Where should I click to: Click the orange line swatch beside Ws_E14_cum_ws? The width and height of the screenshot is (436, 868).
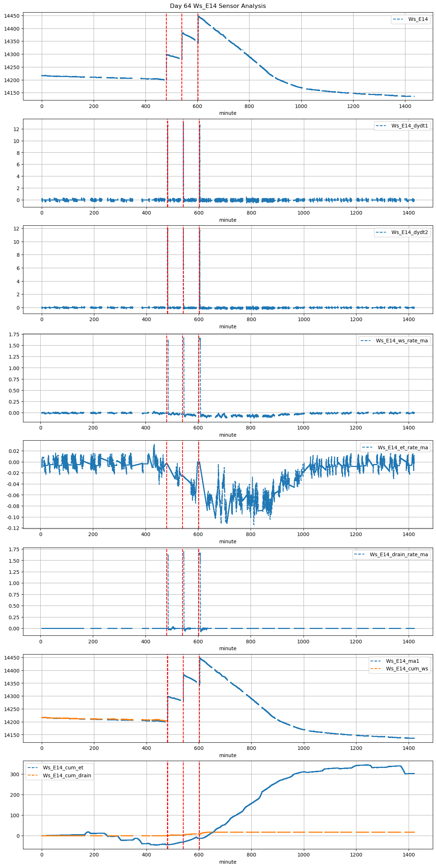[376, 669]
